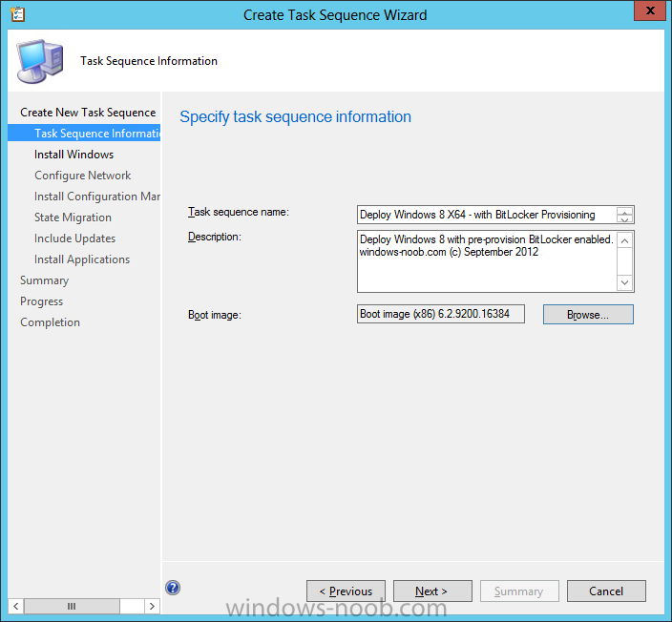This screenshot has width=672, height=622.
Task: Select State Migration step
Action: point(73,218)
